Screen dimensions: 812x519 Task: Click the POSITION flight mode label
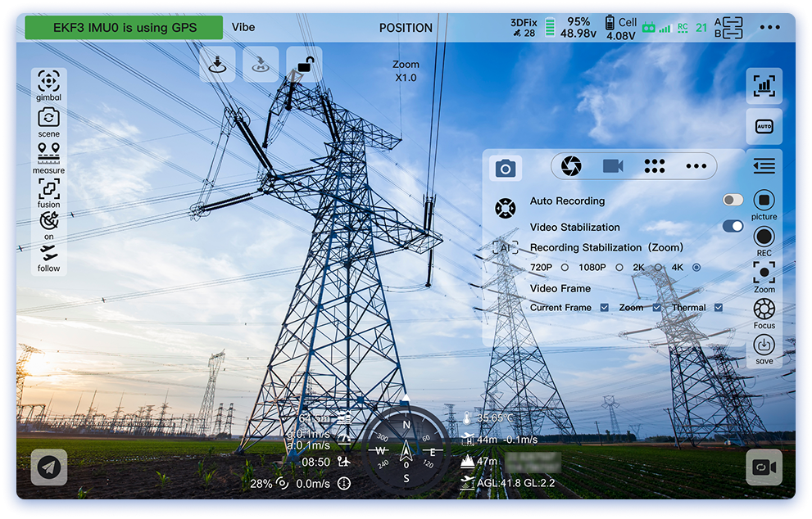[406, 28]
